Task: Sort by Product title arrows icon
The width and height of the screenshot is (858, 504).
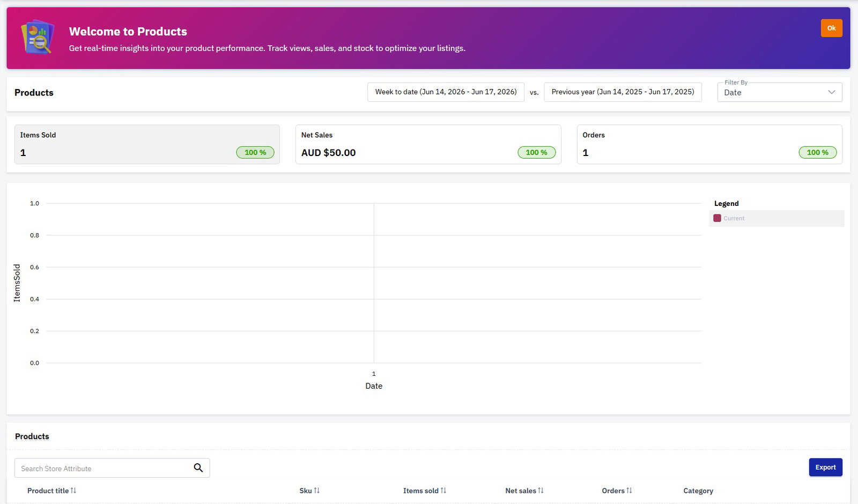Action: point(73,491)
